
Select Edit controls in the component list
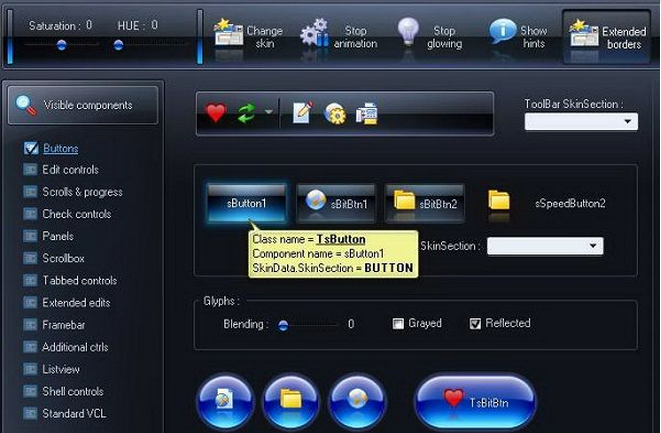[x=70, y=170]
